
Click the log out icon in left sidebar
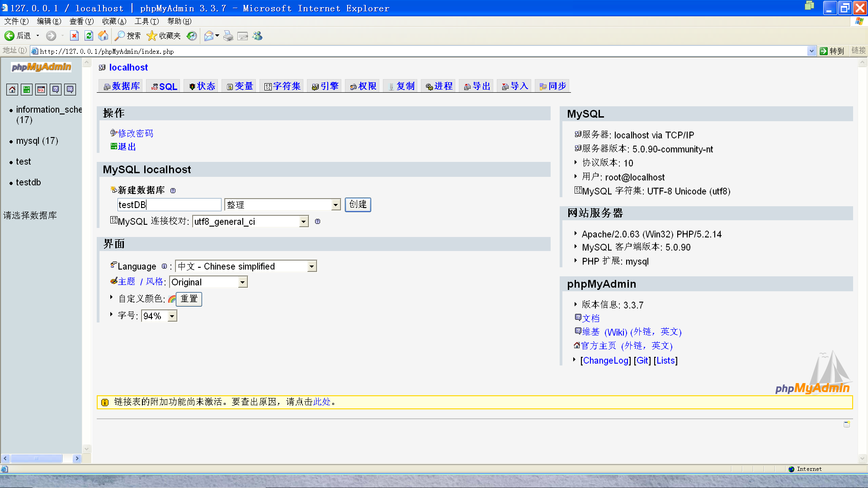(x=27, y=89)
